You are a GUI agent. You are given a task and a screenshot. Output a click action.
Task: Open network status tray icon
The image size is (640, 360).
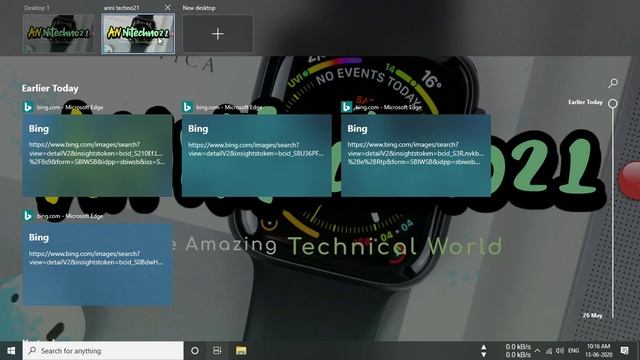(x=549, y=351)
